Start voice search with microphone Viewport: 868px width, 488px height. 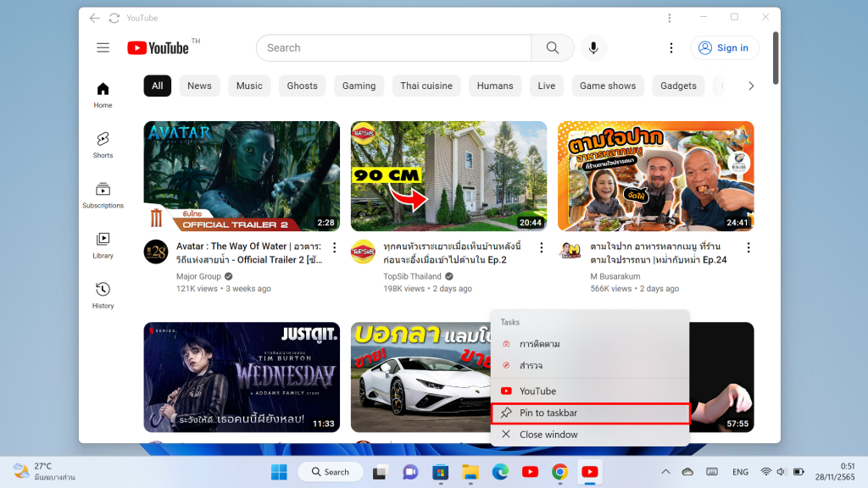(x=593, y=47)
